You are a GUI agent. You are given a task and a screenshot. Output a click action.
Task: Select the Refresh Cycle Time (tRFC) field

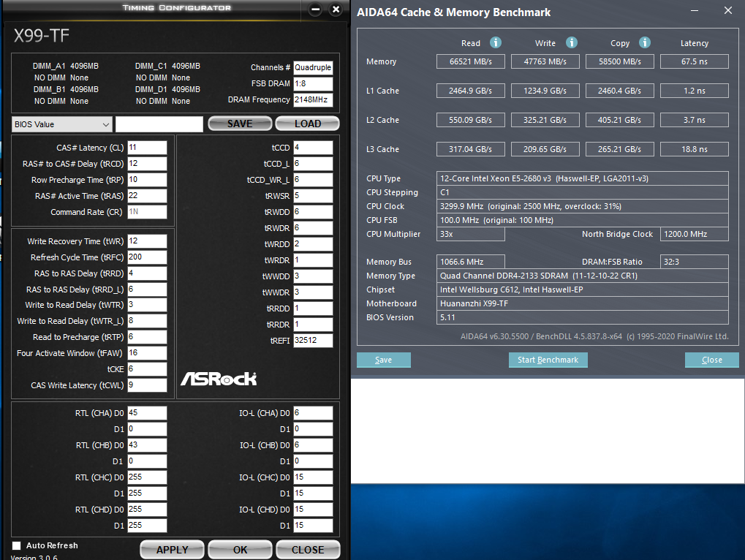(x=147, y=257)
